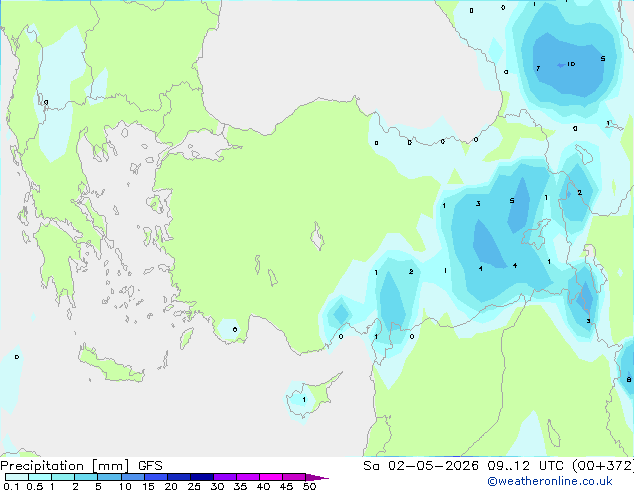Pick the 5–10 mm legend swatch

[x=109, y=477]
